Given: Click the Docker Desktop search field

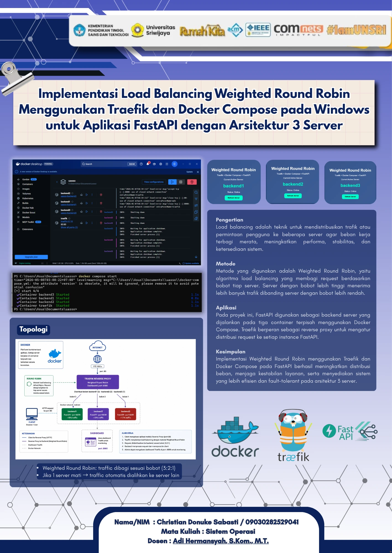Looking at the screenshot, I should click(109, 164).
